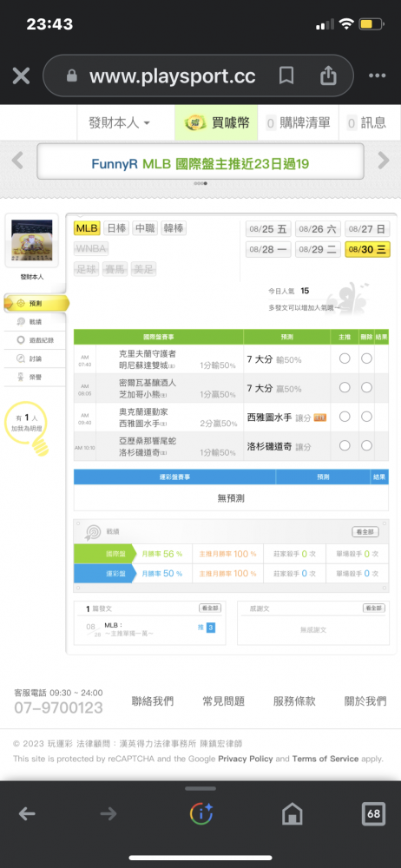
Task: Tap the target icon in 戰績 section header
Action: [x=92, y=533]
